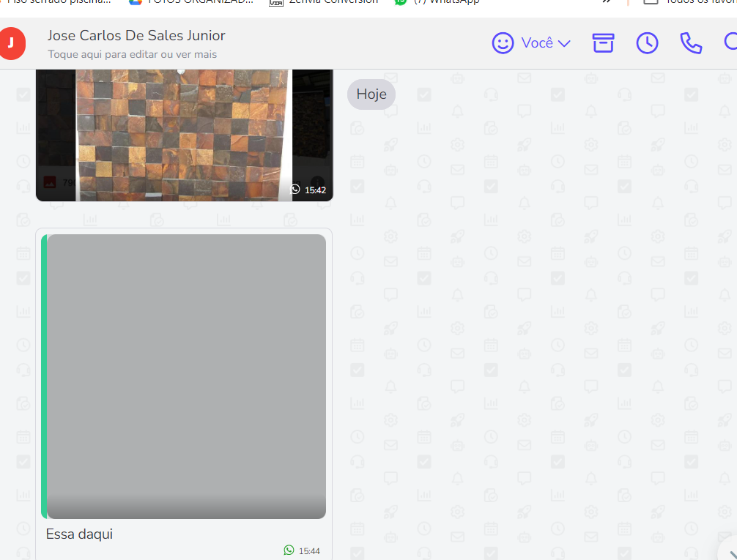Click WhatsApp icon next to 15:44 timestamp

click(289, 550)
